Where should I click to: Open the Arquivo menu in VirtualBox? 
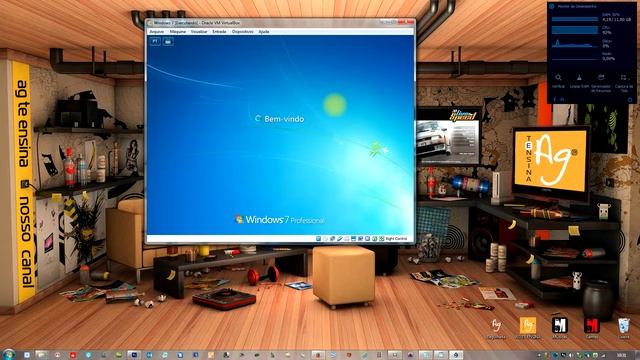pos(156,31)
